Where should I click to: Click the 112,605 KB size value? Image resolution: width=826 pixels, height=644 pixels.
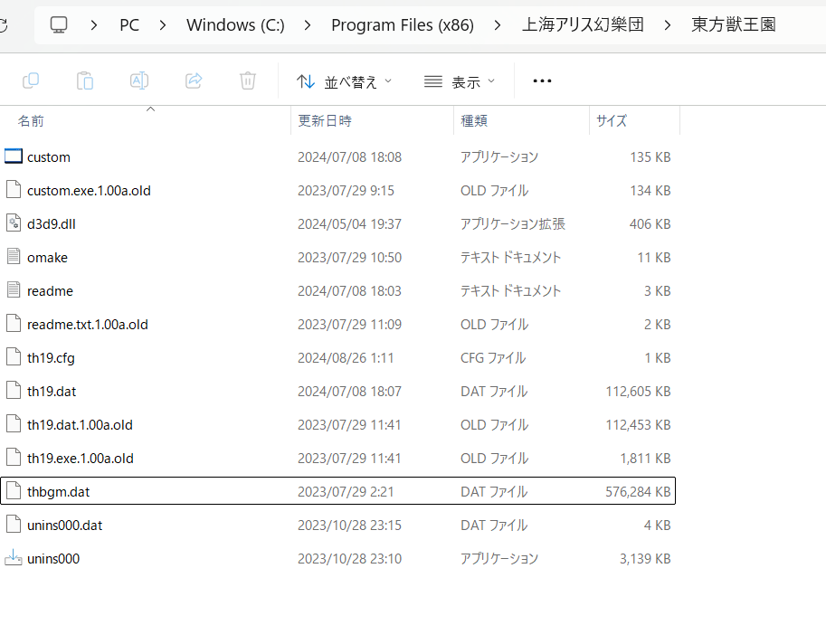638,392
